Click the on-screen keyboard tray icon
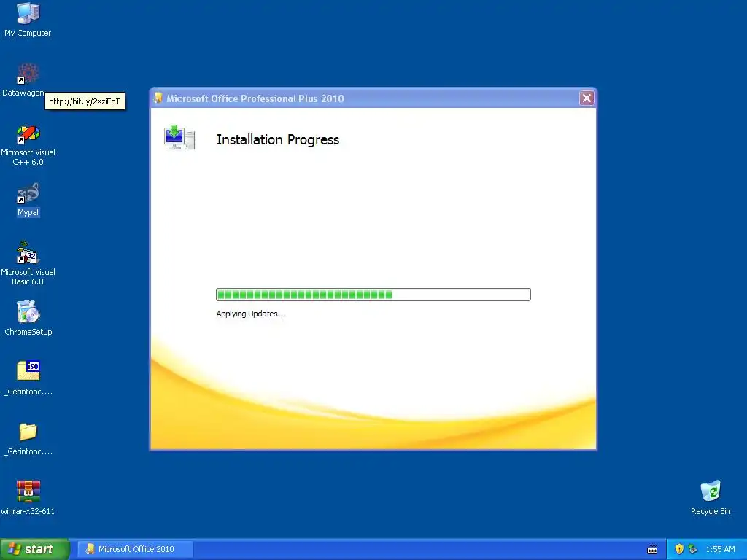Image resolution: width=747 pixels, height=560 pixels. [652, 550]
